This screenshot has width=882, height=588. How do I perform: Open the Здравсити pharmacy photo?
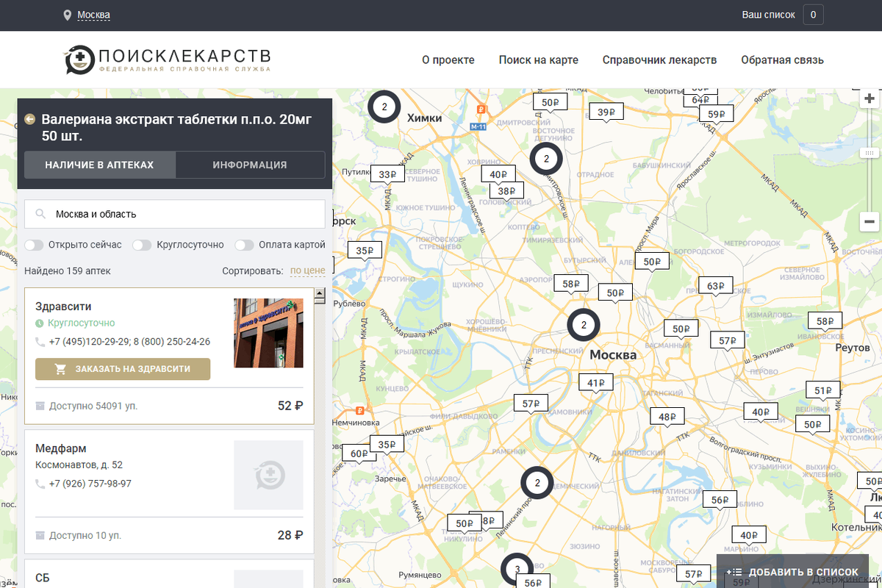tap(268, 333)
